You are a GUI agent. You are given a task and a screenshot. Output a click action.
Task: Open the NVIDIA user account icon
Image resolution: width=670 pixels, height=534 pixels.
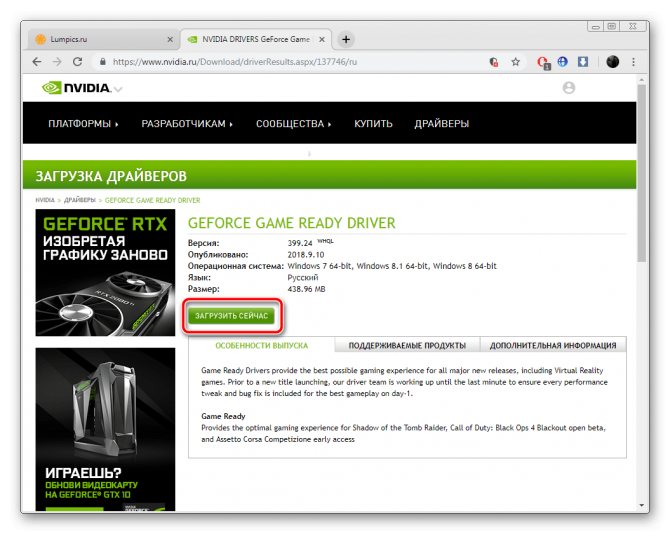click(569, 88)
